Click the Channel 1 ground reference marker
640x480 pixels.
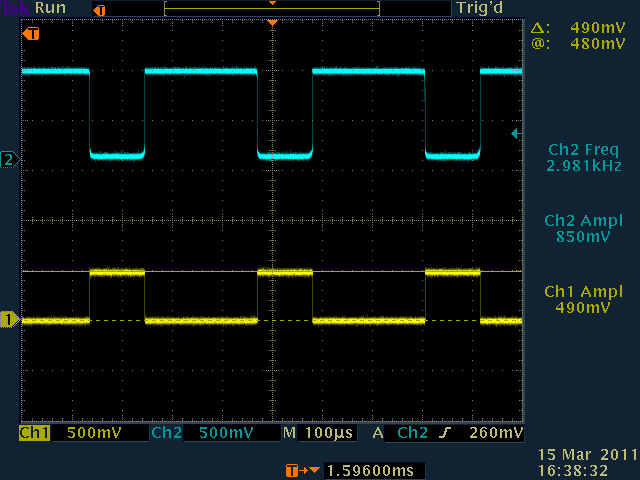10,320
